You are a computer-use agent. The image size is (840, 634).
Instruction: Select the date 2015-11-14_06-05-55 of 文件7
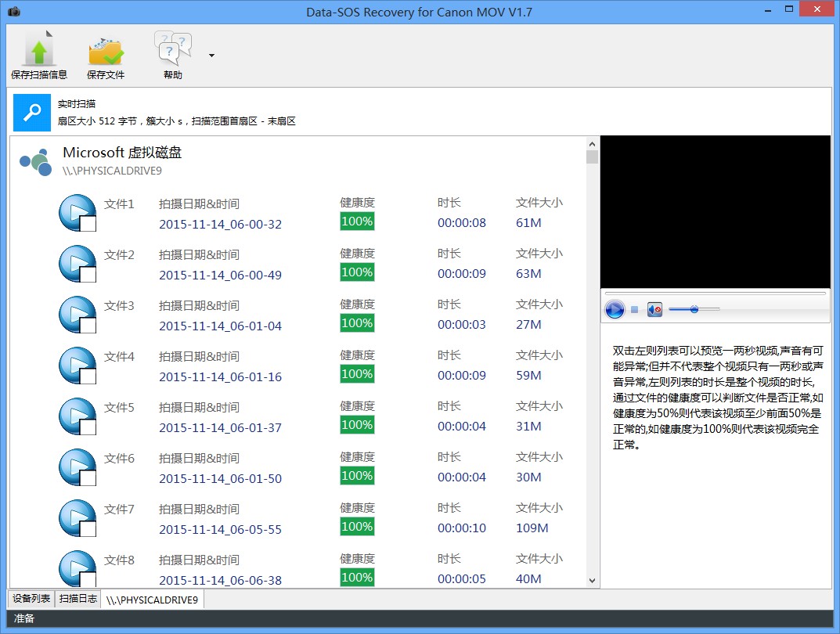[220, 530]
